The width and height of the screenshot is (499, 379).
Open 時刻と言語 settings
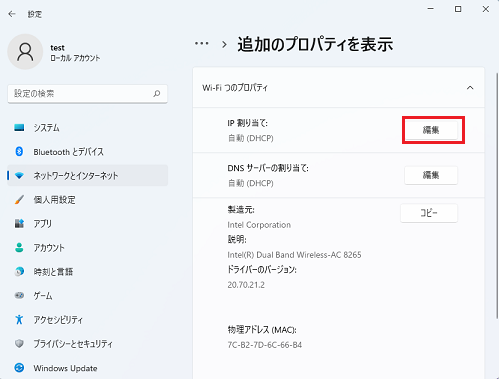point(88,272)
